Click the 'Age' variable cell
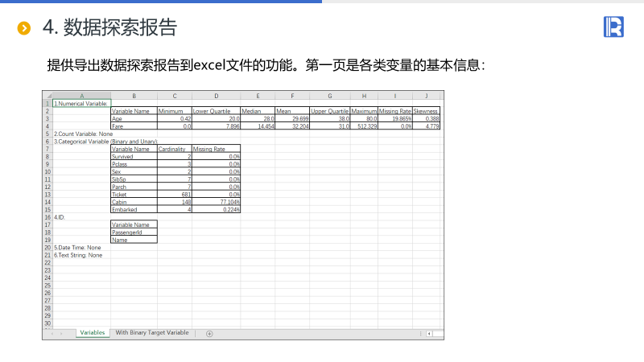644x362 pixels. (x=134, y=118)
